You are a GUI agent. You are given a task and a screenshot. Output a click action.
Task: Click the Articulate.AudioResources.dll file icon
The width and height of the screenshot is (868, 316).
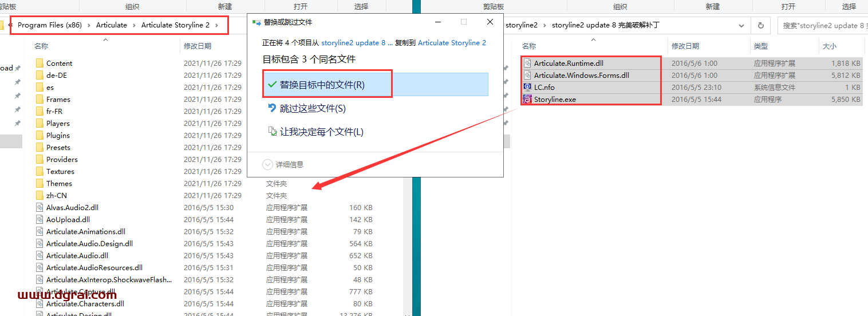coord(40,267)
